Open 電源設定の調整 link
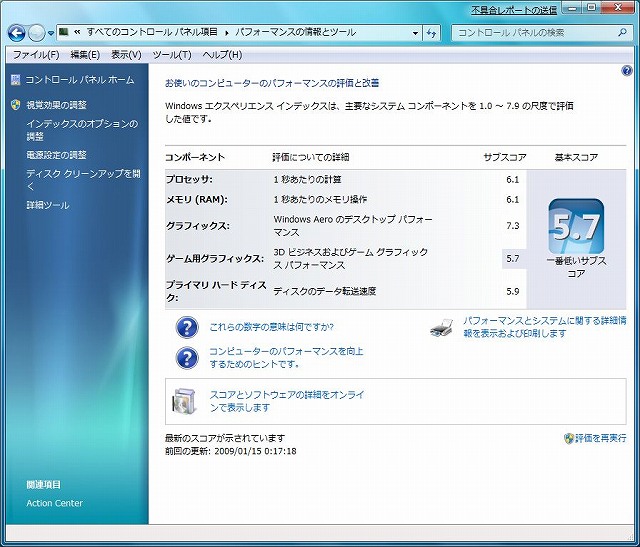The image size is (640, 547). click(56, 155)
